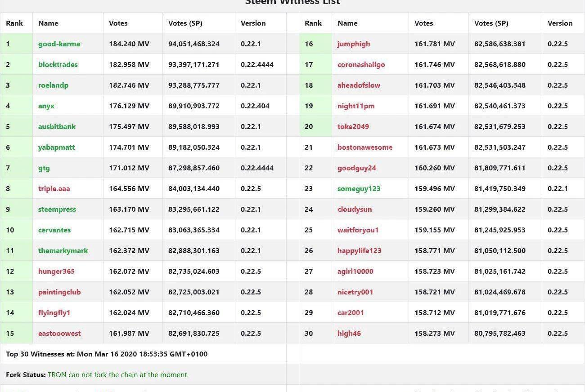Click steempress witness name
This screenshot has width=585, height=392.
(x=57, y=209)
